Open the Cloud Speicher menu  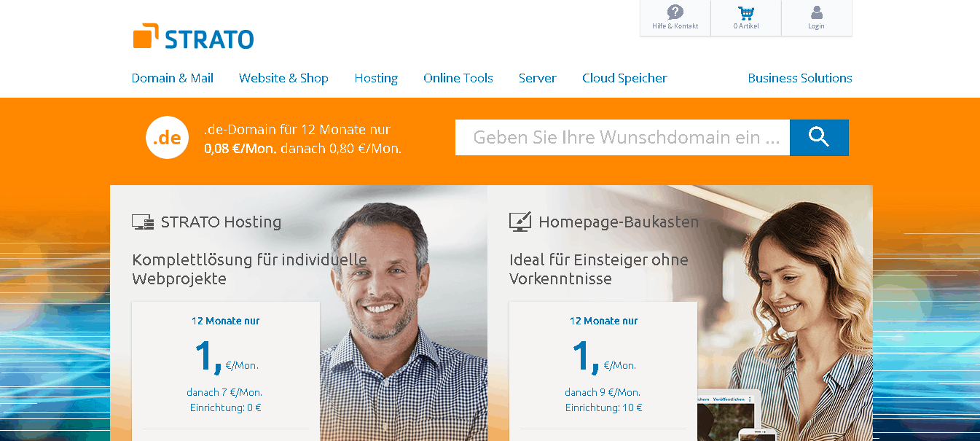[x=624, y=78]
